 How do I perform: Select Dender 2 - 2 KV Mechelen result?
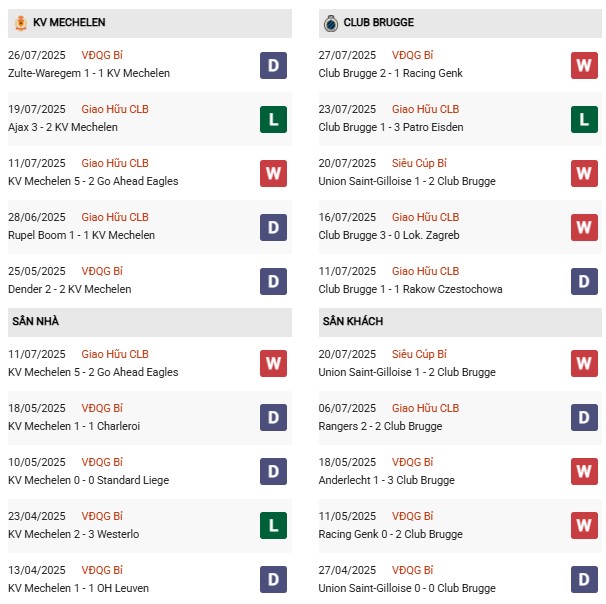click(72, 289)
